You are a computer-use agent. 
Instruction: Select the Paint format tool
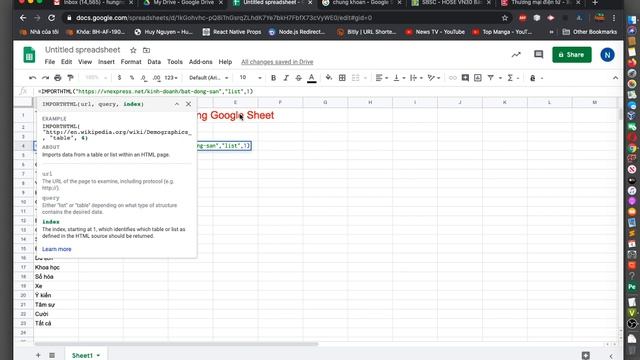(70, 78)
